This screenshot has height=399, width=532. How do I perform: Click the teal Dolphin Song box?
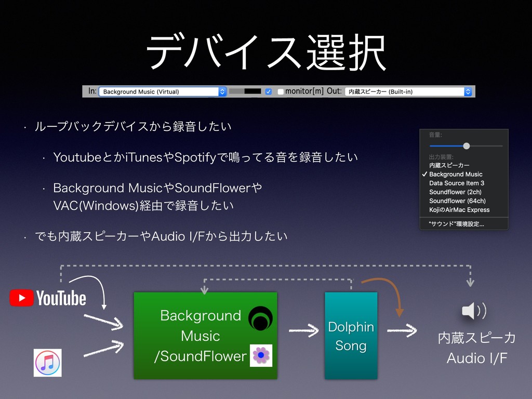pyautogui.click(x=351, y=336)
